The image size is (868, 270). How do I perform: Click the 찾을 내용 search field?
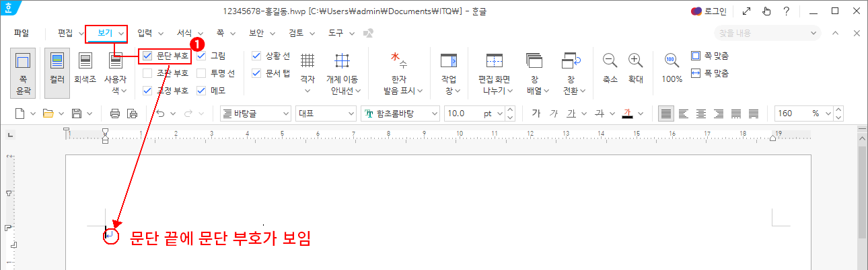click(x=768, y=33)
